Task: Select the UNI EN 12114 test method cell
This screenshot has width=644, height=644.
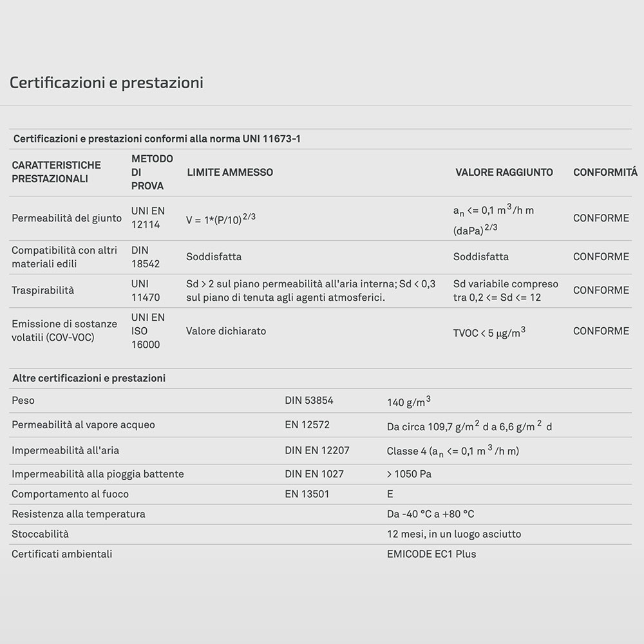Action: (148, 218)
